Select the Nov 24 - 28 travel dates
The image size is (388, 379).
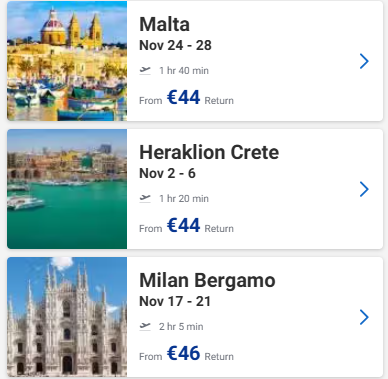tap(175, 45)
